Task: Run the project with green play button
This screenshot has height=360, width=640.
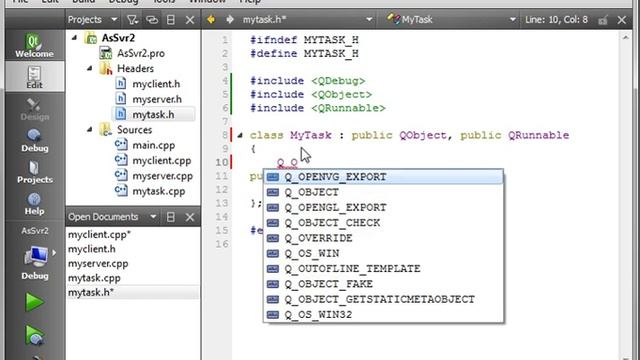Action: click(34, 302)
